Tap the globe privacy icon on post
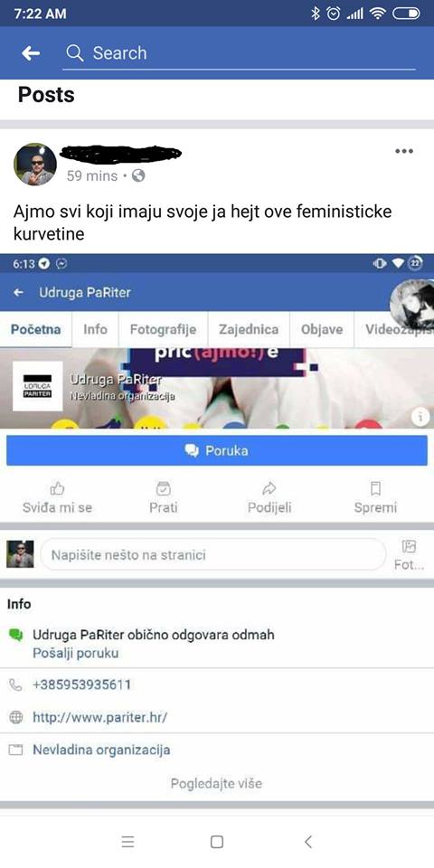The image size is (434, 868). tap(138, 176)
